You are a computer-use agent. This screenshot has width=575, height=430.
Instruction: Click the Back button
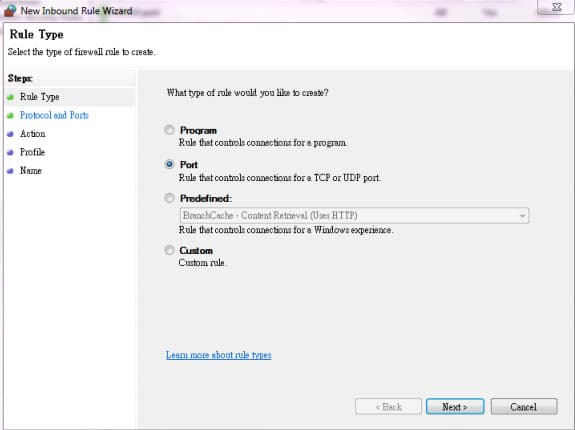[x=388, y=407]
